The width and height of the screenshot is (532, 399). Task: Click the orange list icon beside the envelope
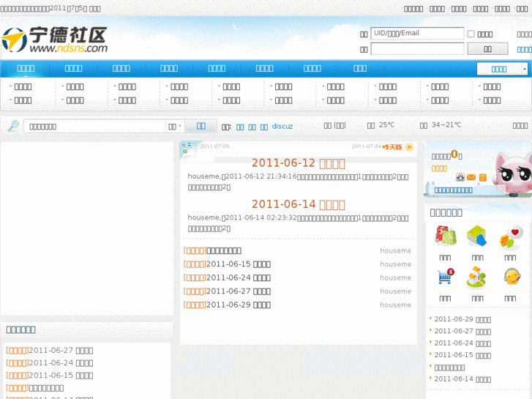point(482,177)
